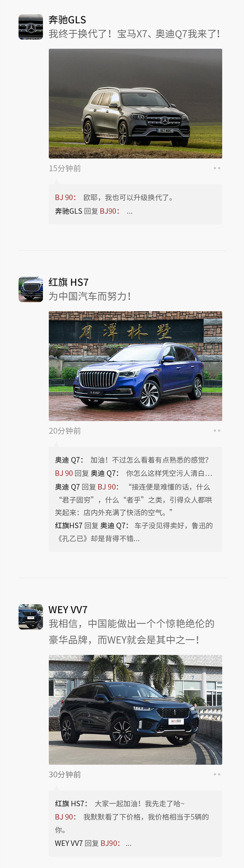Tap the two-dot menu on 红旗 HS7 post
The height and width of the screenshot is (868, 244).
(x=217, y=431)
